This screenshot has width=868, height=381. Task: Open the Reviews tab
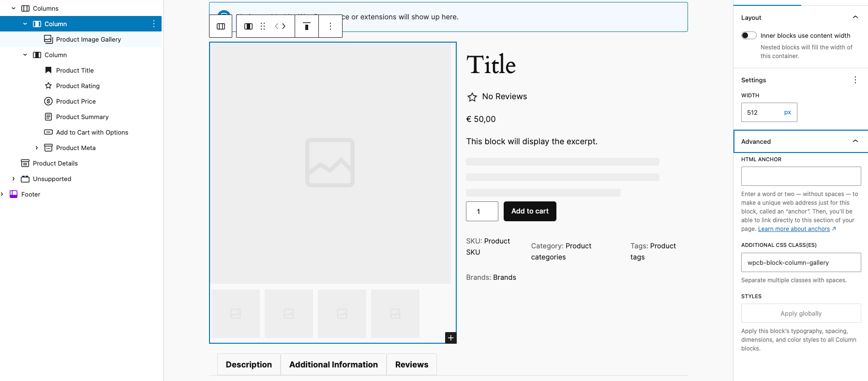coord(411,365)
